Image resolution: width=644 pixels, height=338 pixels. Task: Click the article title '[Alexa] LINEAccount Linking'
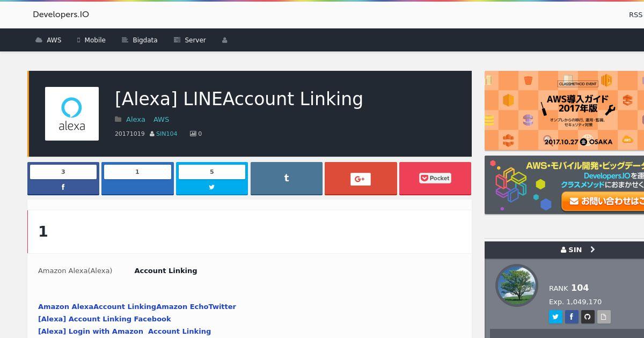[239, 99]
